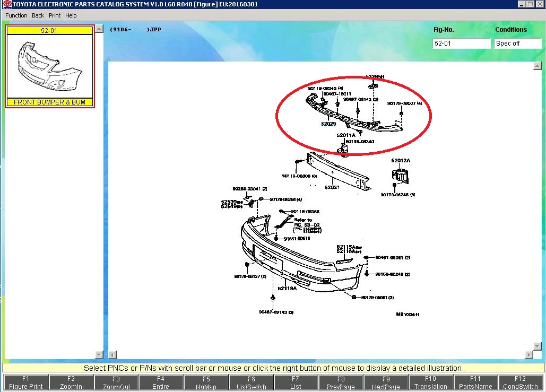
Task: Select PNC 52012A in the diagram
Action: click(401, 161)
